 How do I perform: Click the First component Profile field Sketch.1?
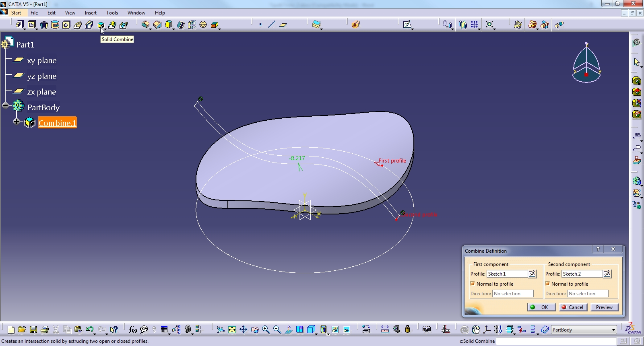pyautogui.click(x=507, y=274)
